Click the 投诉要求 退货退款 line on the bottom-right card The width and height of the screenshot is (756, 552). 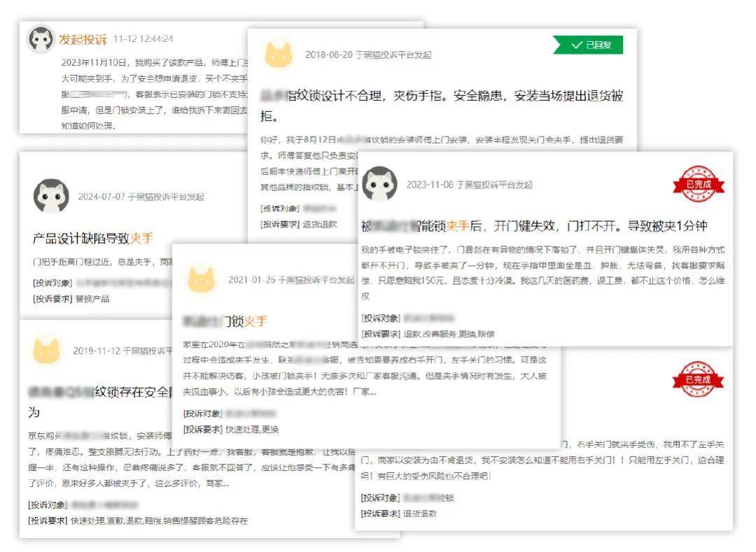pos(399,514)
